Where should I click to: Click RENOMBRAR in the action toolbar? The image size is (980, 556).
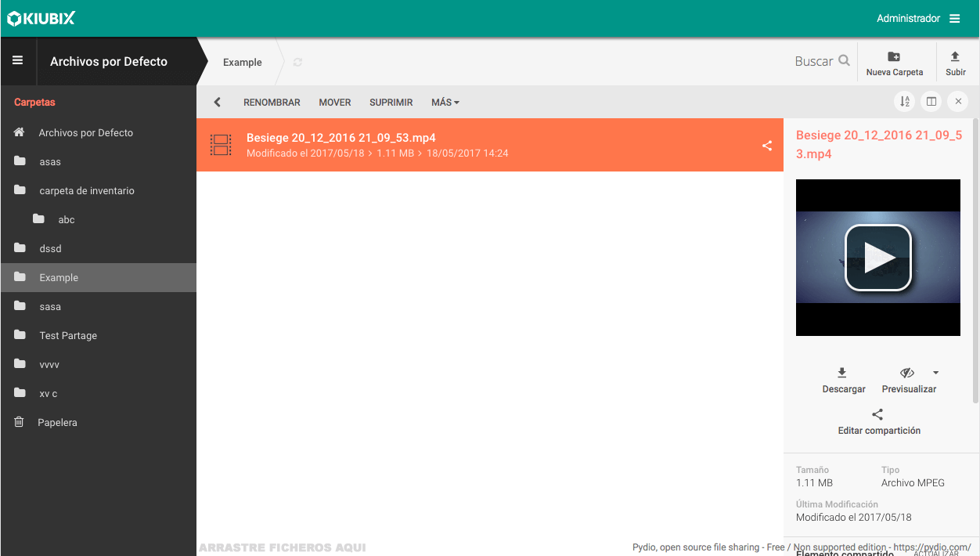(x=272, y=103)
